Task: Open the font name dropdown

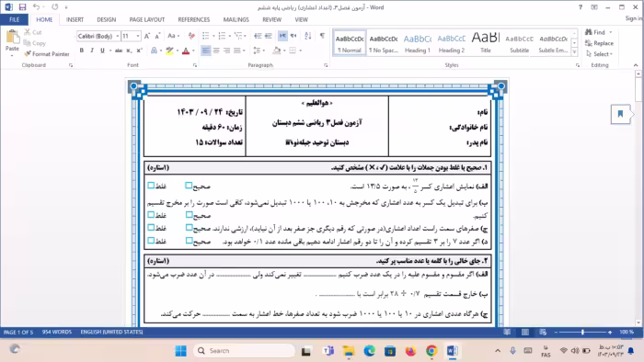Action: click(x=118, y=36)
